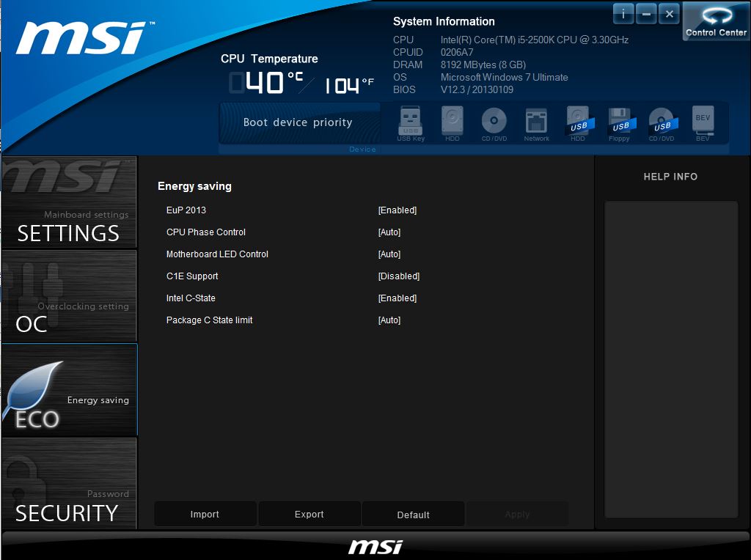
Task: Select the CD/DVD boot device icon
Action: click(x=494, y=123)
